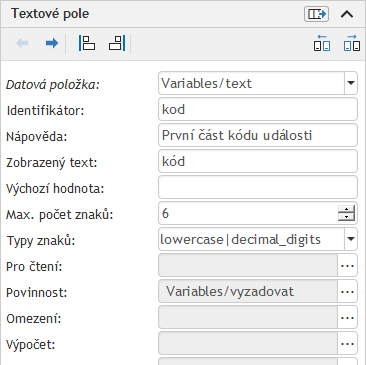Viewport: 366px width, 365px height.
Task: Click the back arrow icon
Action: (22, 43)
